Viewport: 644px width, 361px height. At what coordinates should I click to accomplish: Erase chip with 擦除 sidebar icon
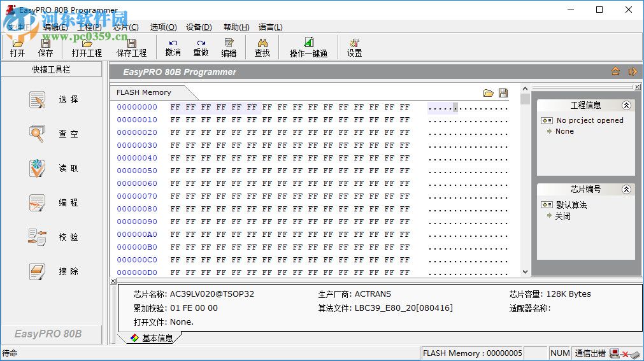37,271
